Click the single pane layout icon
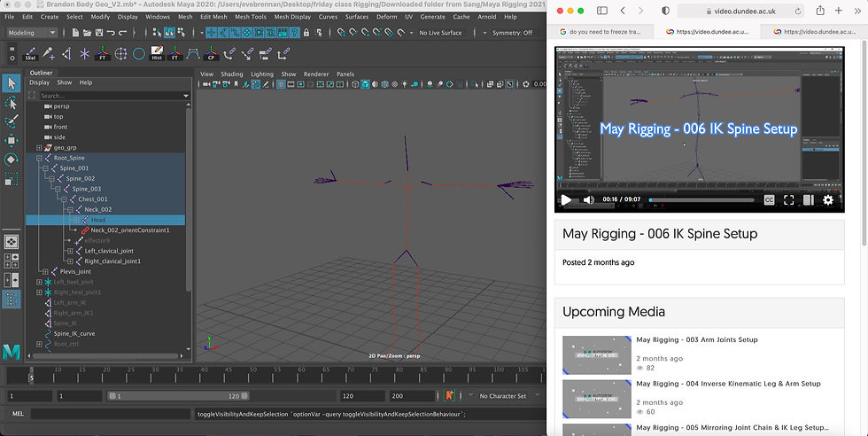 11,242
